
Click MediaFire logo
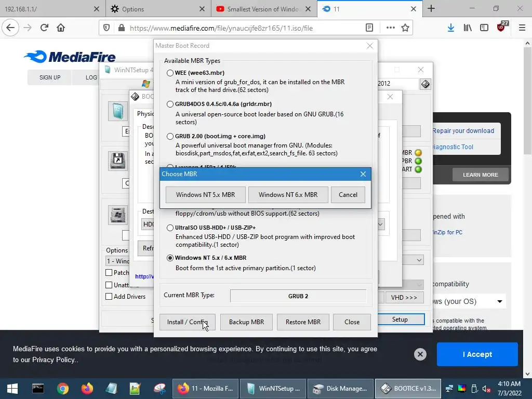(x=70, y=57)
